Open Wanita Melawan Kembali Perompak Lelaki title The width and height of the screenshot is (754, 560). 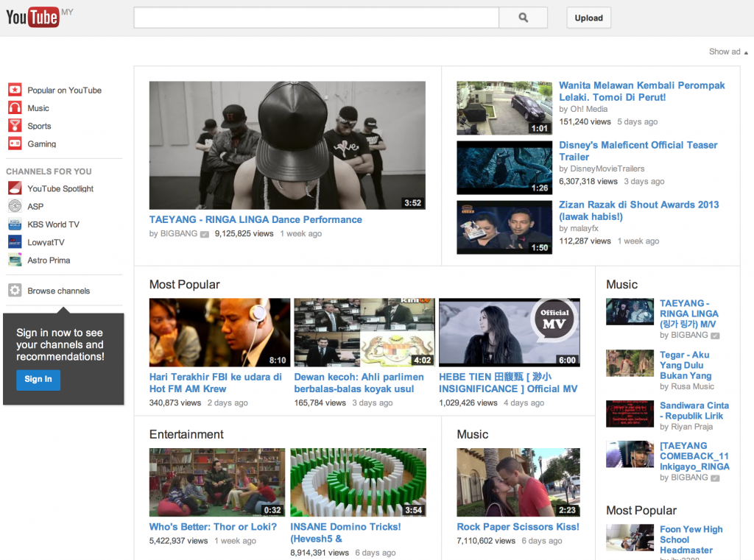pos(641,91)
